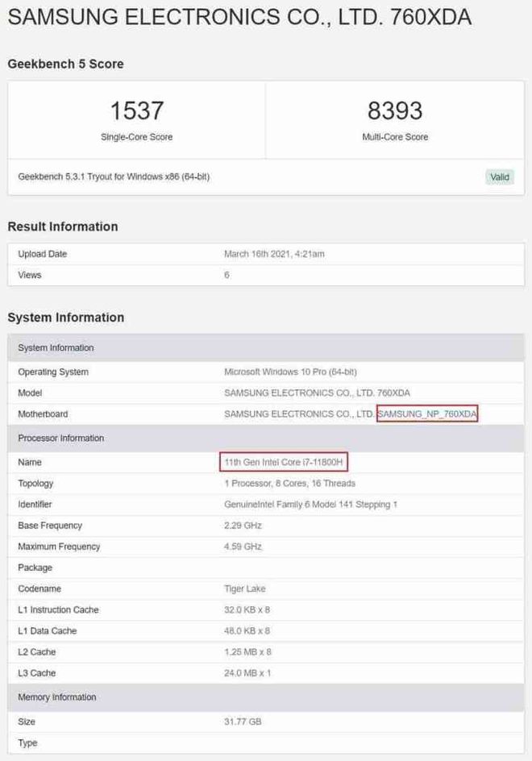Click the Memory Information section header
The width and height of the screenshot is (532, 761).
57,697
